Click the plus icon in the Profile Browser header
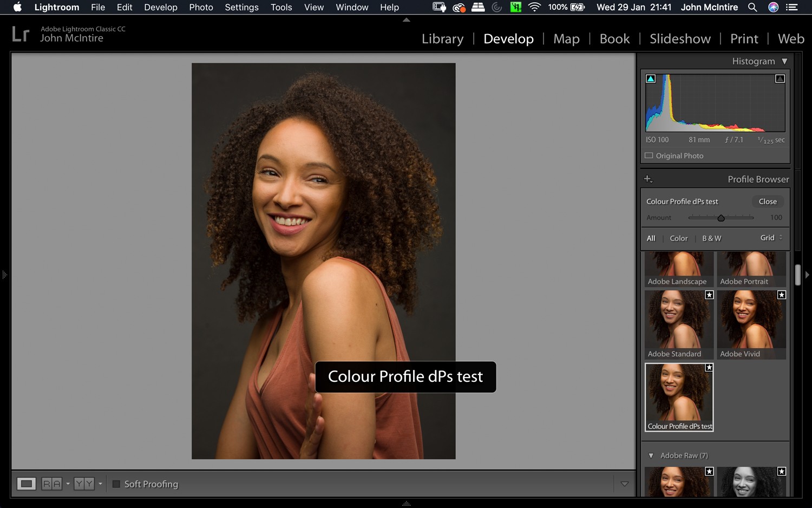Viewport: 812px width, 508px height. click(649, 179)
